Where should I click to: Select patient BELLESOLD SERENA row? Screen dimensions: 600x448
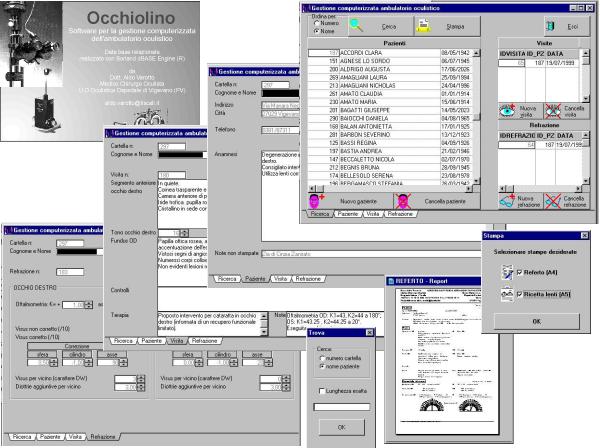click(390, 175)
